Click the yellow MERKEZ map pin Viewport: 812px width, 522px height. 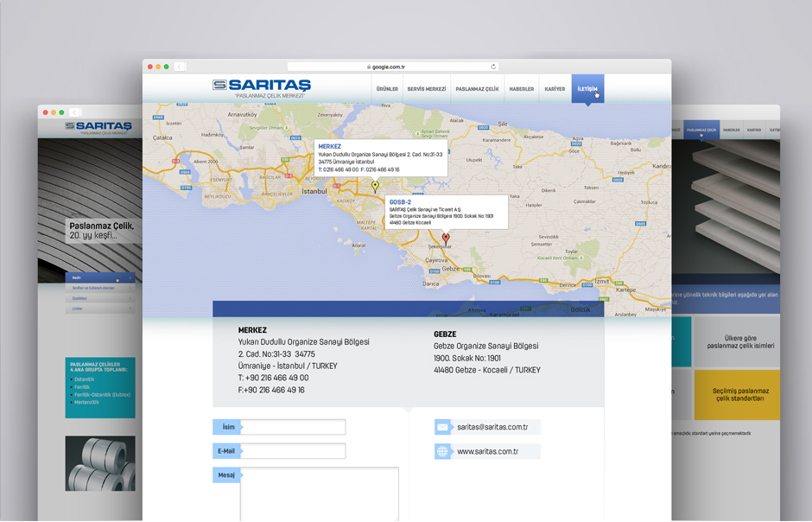click(375, 186)
